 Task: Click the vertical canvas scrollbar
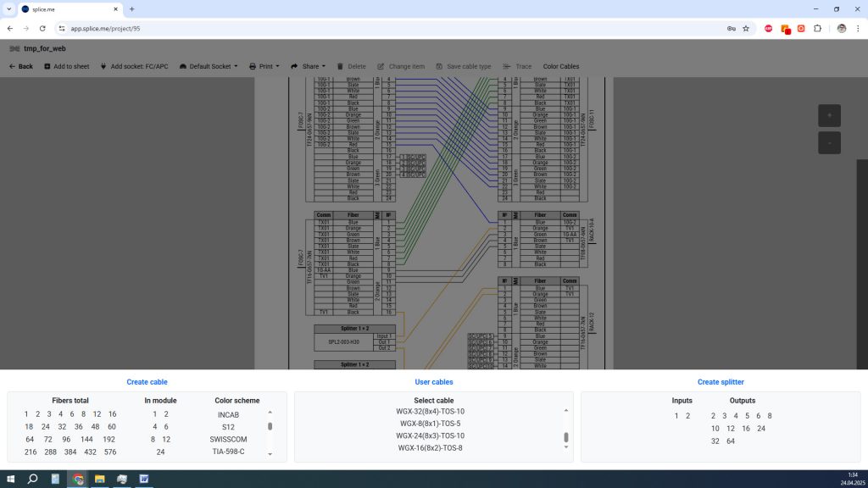tap(862, 264)
